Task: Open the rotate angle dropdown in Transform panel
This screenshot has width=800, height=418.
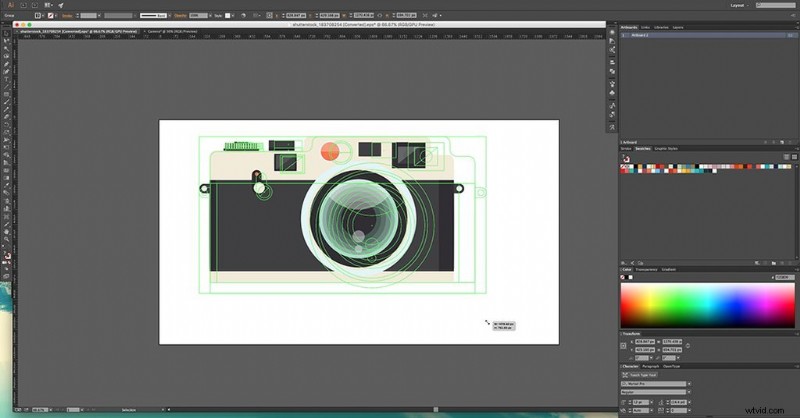Action: 651,358
